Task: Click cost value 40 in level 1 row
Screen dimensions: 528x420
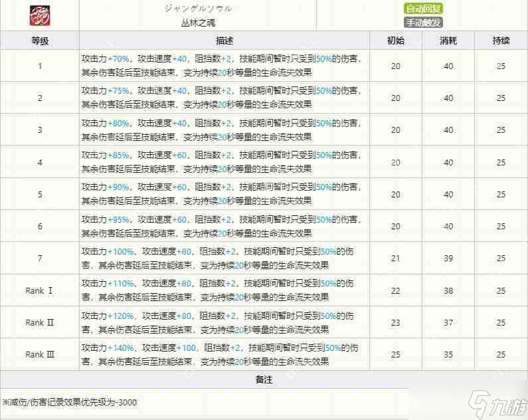Action: click(x=448, y=66)
